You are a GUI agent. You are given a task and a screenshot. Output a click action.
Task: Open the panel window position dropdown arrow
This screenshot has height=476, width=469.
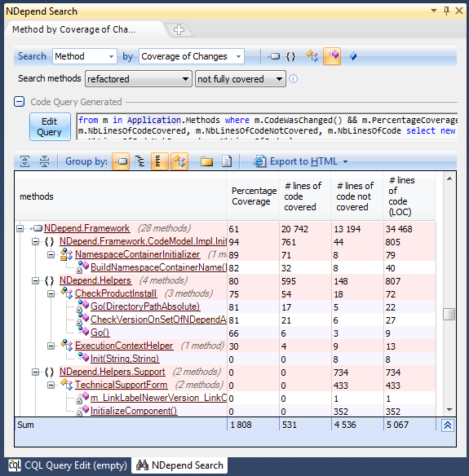tap(434, 11)
